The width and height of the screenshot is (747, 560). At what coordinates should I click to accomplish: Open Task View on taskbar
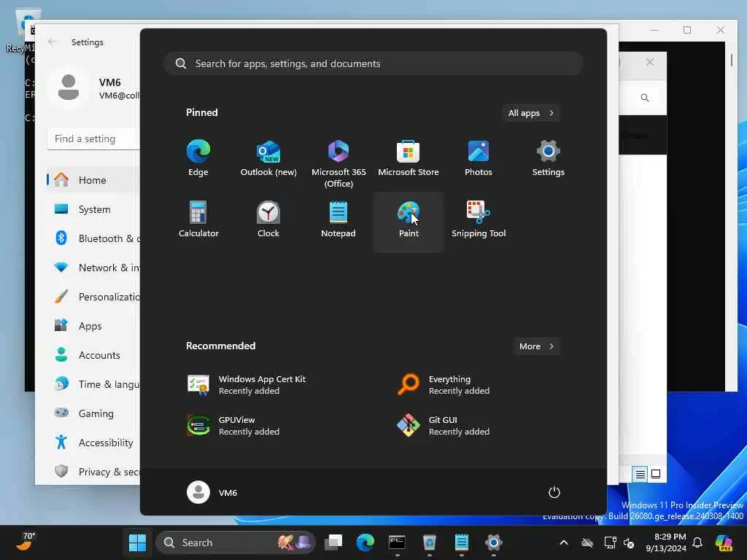pos(333,542)
